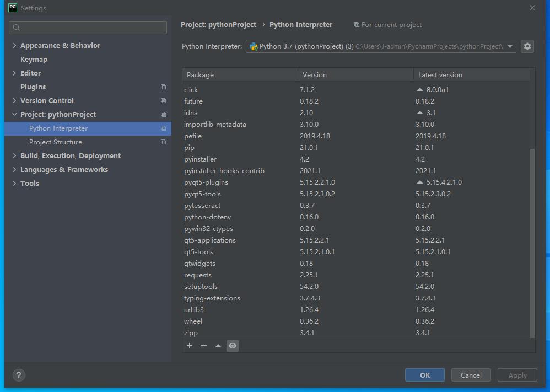Expand Build, Execution, Deployment section
This screenshot has height=392, width=550.
click(x=14, y=156)
